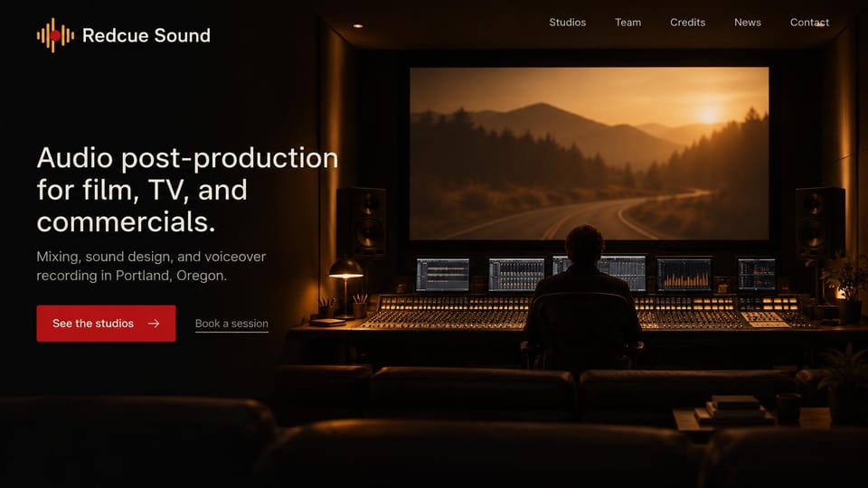Open the Studios nav item
The height and width of the screenshot is (488, 868).
point(568,22)
